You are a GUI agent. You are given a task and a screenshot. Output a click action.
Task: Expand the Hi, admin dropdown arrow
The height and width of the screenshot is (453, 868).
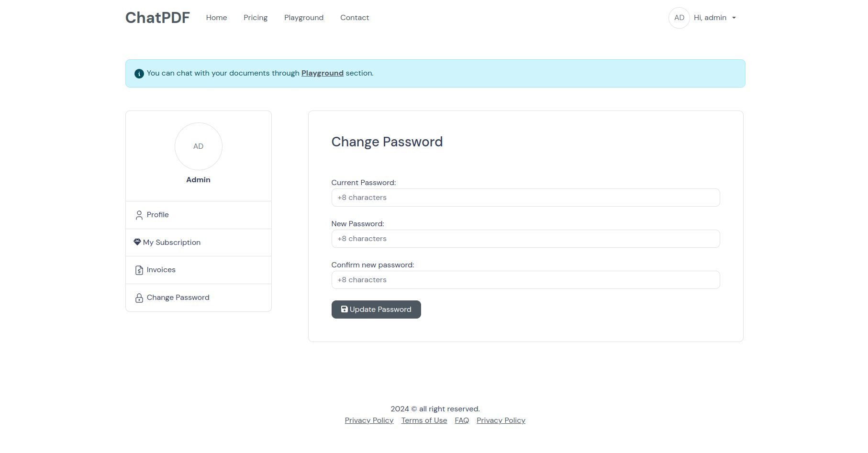[x=734, y=18]
